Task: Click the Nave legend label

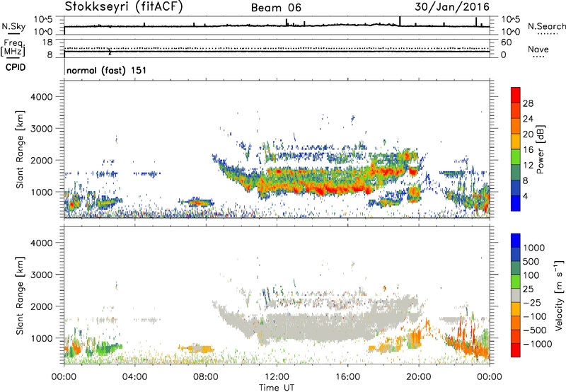Action: 538,49
